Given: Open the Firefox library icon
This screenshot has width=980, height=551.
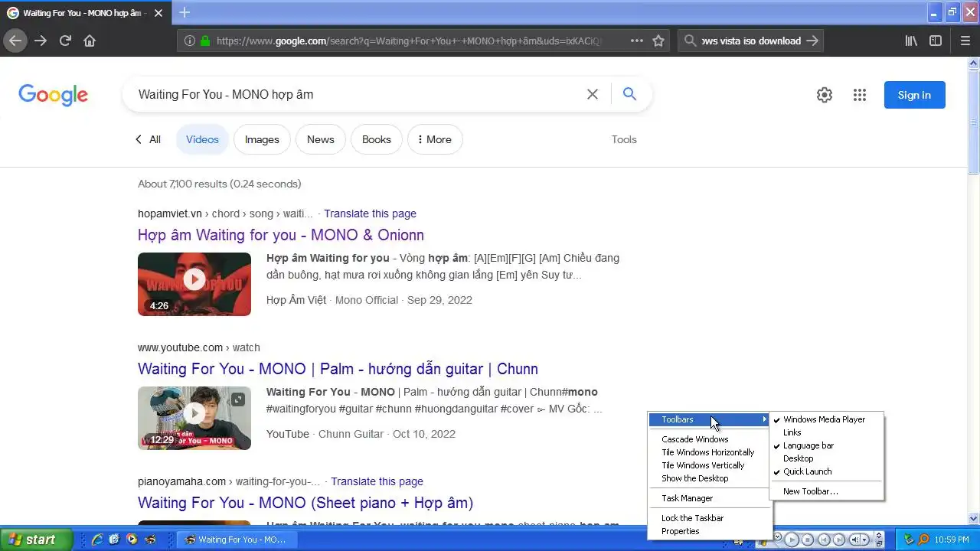Looking at the screenshot, I should coord(911,41).
